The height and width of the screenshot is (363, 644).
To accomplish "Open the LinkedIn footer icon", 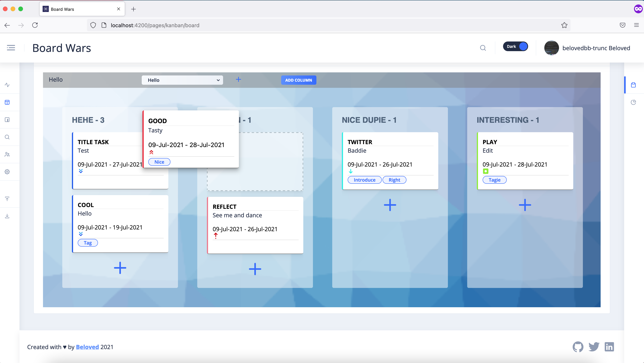I will [609, 347].
